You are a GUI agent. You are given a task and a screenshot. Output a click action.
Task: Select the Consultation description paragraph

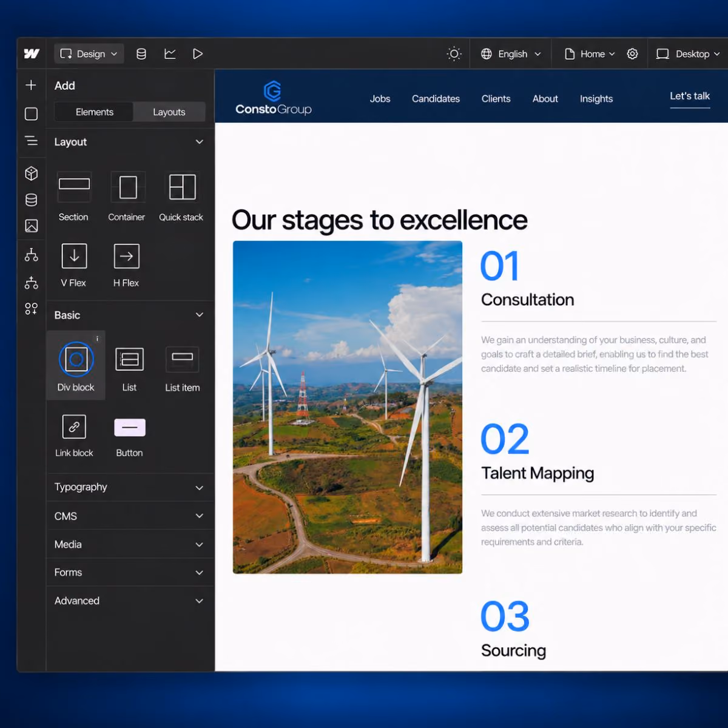click(x=595, y=354)
